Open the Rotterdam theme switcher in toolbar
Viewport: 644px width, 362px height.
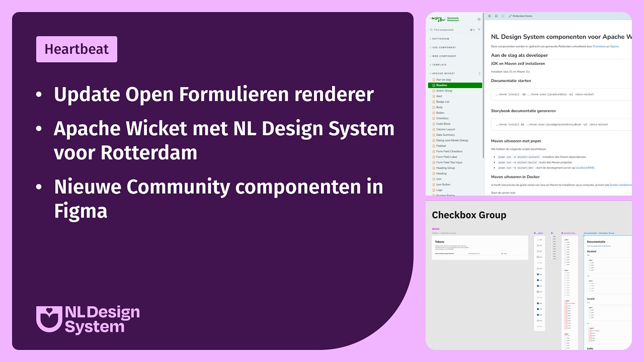click(x=520, y=16)
